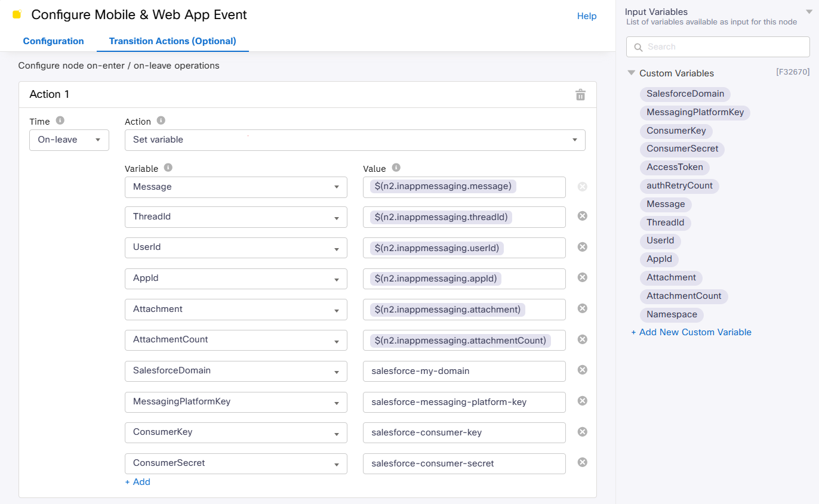Remove the AttachmentCount variable row
The width and height of the screenshot is (819, 504).
point(582,339)
